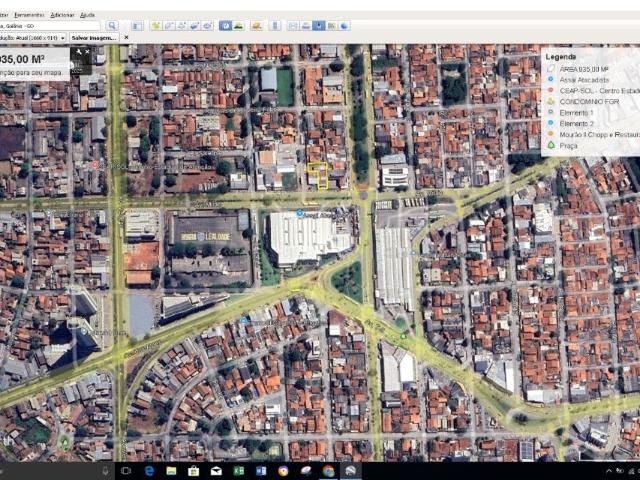This screenshot has height=480, width=640.
Task: Select the ruler measurement tool
Action: 276,26
